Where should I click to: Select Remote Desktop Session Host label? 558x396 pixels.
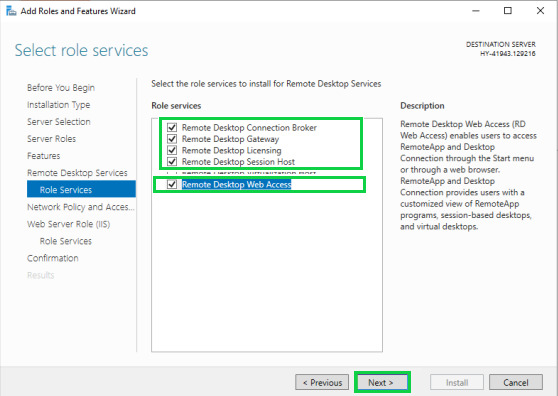[x=238, y=162]
